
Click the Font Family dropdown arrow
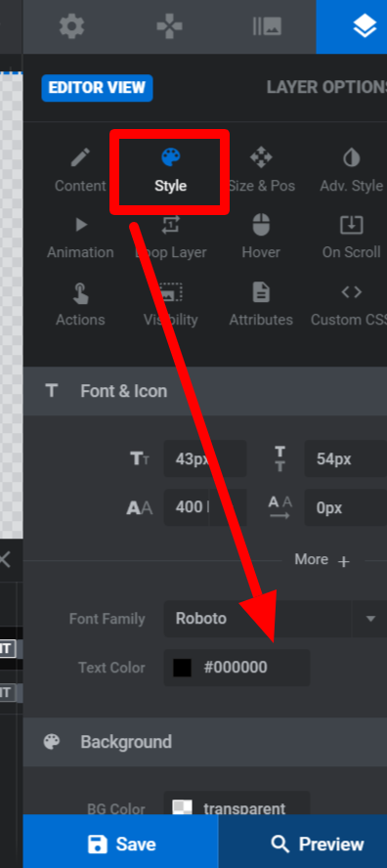coord(371,619)
